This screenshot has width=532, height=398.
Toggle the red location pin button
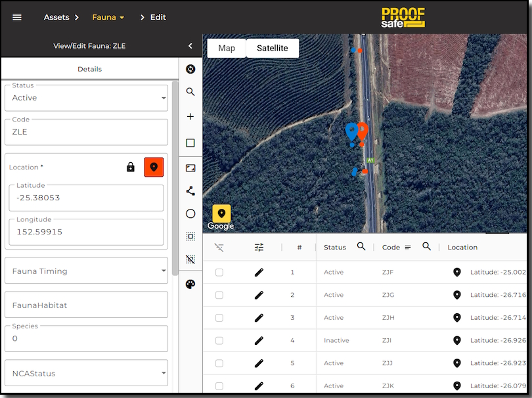pyautogui.click(x=154, y=167)
